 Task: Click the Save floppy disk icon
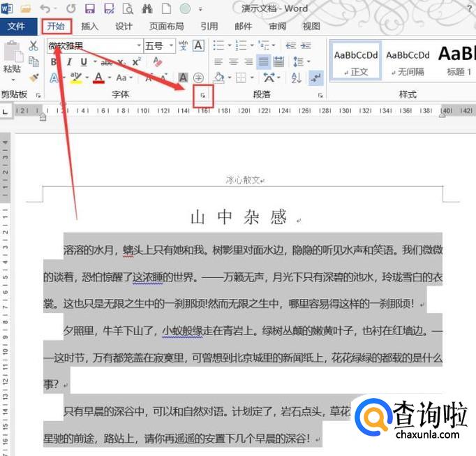tap(90, 9)
